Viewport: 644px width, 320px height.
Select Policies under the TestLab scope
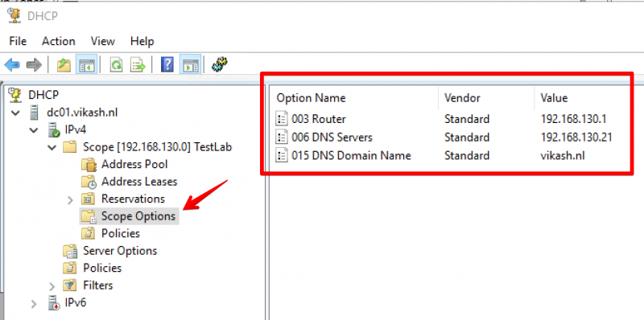point(121,233)
